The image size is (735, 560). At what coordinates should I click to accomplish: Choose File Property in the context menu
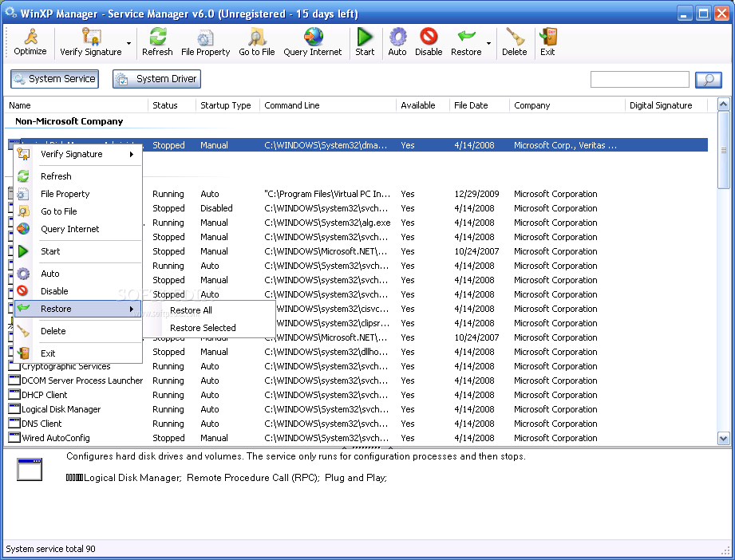(x=78, y=194)
